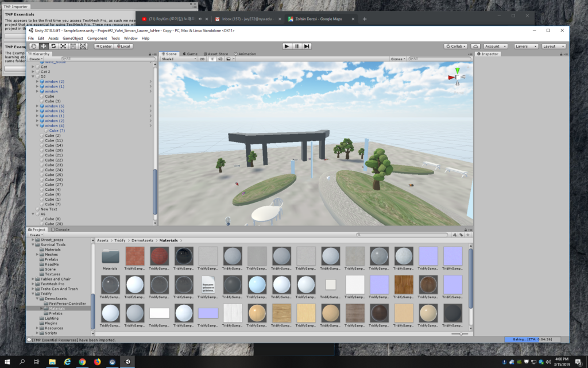The width and height of the screenshot is (588, 368).
Task: Select the Hand tool in Unity toolbar
Action: 34,46
